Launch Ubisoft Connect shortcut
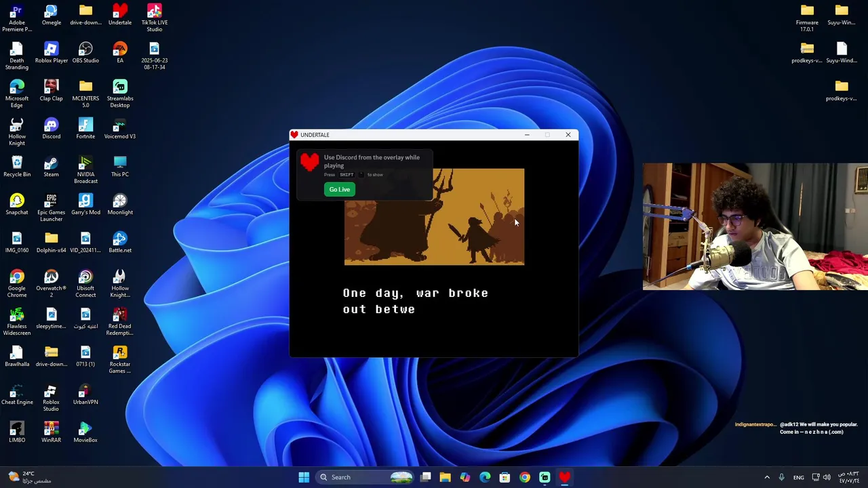868x488 pixels. [85, 284]
